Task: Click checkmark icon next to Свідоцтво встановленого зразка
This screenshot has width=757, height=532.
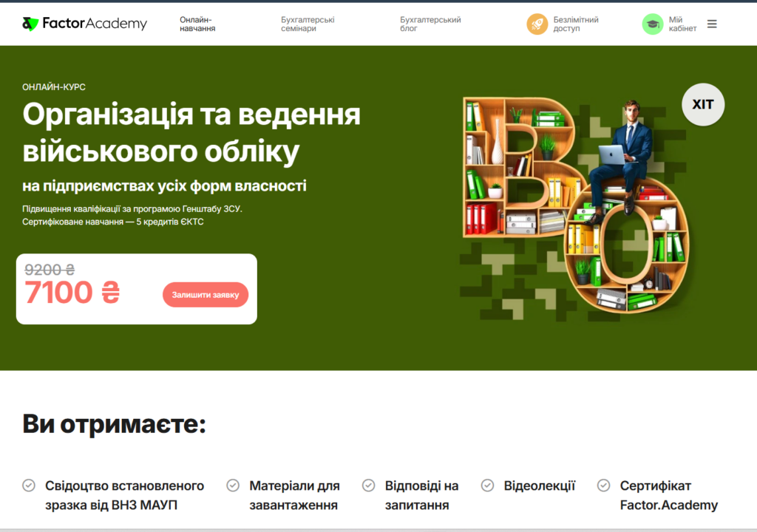Action: pos(29,485)
